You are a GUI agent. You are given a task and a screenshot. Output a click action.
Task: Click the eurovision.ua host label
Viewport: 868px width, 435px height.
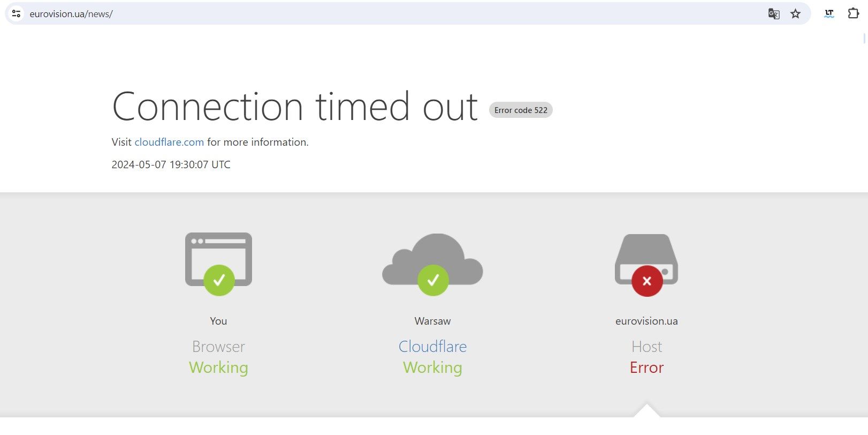point(646,321)
